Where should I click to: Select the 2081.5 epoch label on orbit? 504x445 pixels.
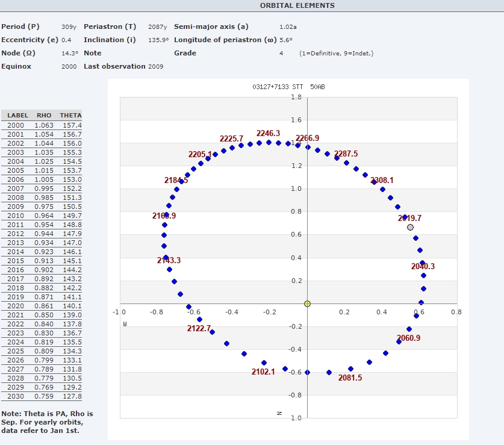pos(350,378)
